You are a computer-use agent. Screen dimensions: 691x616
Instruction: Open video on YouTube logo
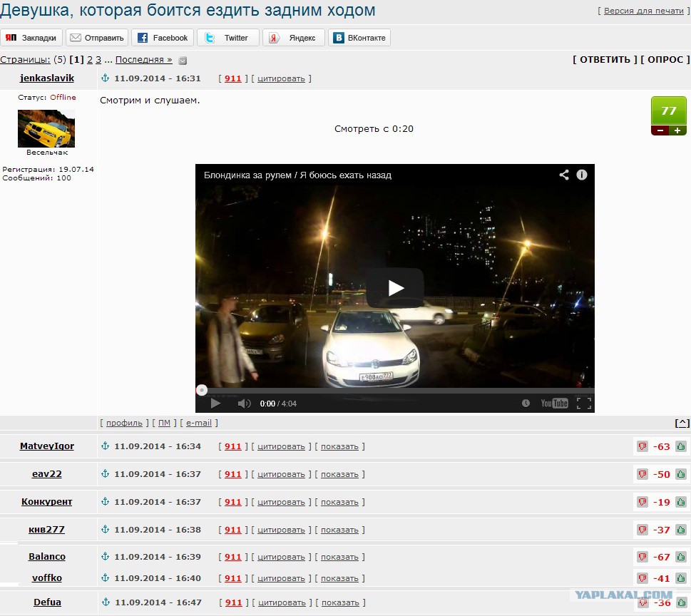(x=554, y=403)
